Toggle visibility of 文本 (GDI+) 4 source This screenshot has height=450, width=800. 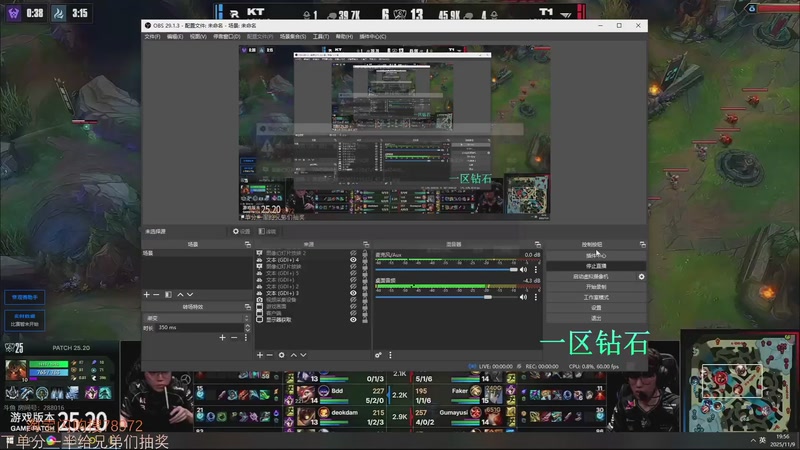click(x=353, y=260)
